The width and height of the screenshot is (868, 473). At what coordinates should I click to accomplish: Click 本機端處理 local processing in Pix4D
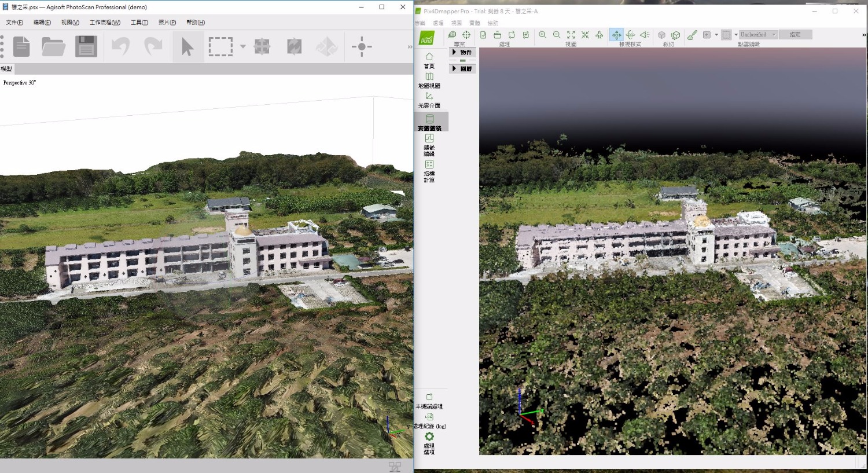429,401
